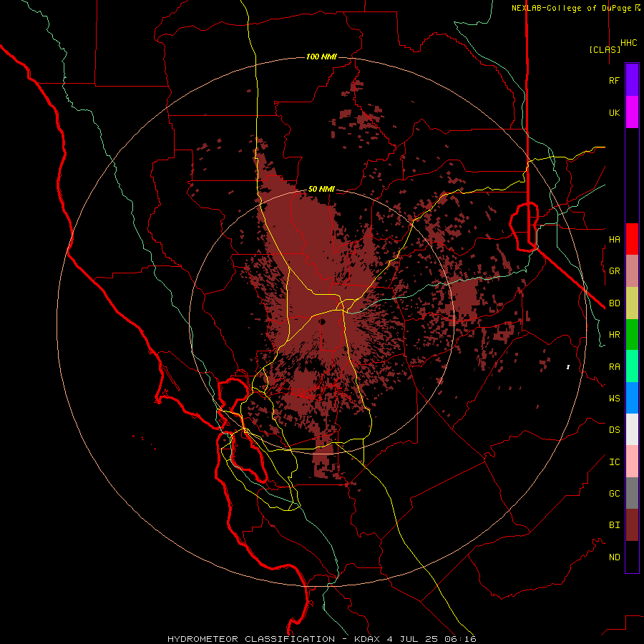Click the DS legend label
Screen dimensions: 644x644
[x=614, y=429]
